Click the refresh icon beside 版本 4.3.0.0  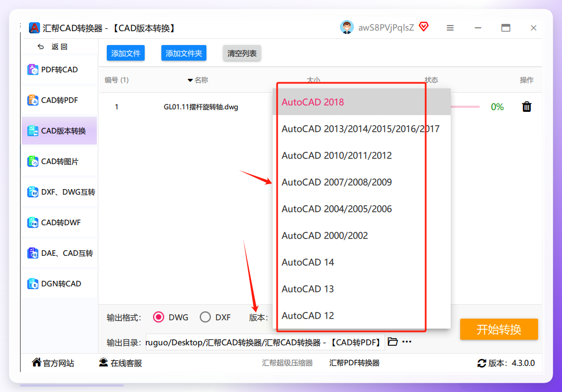[482, 363]
